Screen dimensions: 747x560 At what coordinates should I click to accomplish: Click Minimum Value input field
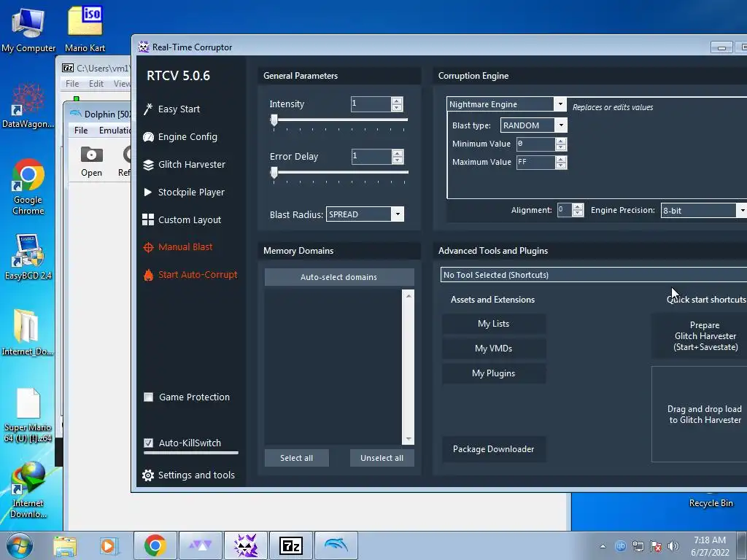pyautogui.click(x=535, y=144)
